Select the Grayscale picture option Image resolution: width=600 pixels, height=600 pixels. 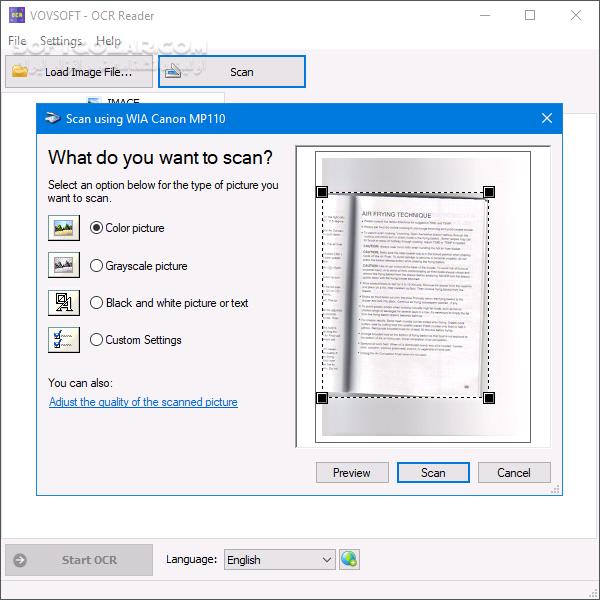point(96,266)
